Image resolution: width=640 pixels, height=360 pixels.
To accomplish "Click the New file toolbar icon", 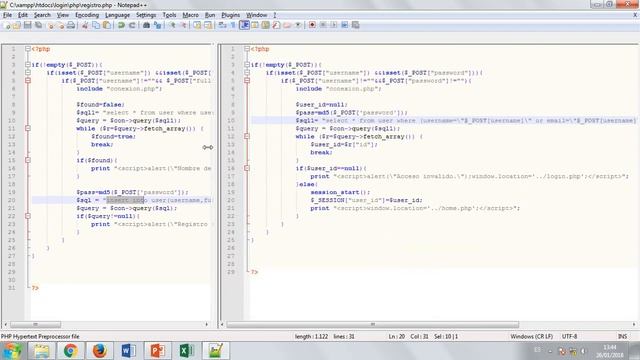I will tap(7, 25).
